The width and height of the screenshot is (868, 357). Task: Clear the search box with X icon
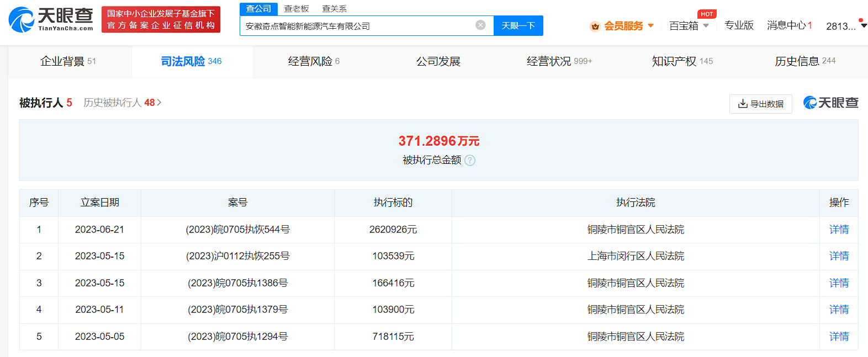[480, 25]
